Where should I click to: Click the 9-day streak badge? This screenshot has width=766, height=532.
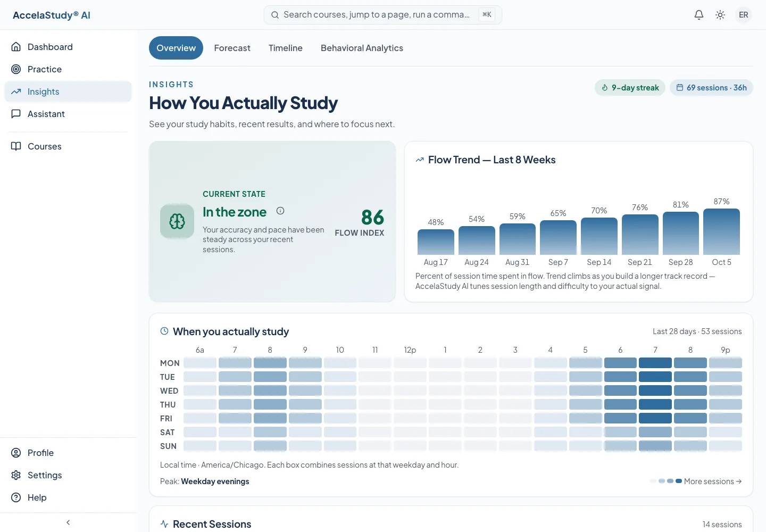pos(630,88)
